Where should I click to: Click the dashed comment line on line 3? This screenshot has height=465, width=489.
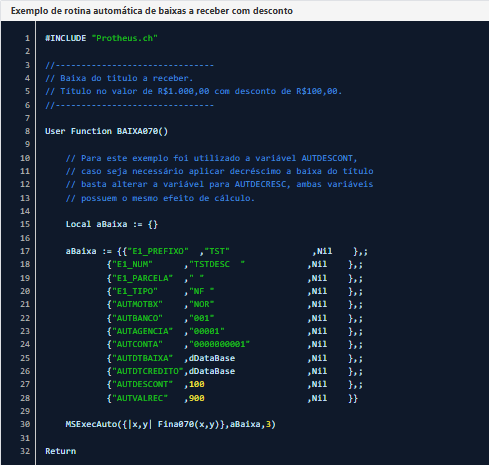(x=129, y=65)
